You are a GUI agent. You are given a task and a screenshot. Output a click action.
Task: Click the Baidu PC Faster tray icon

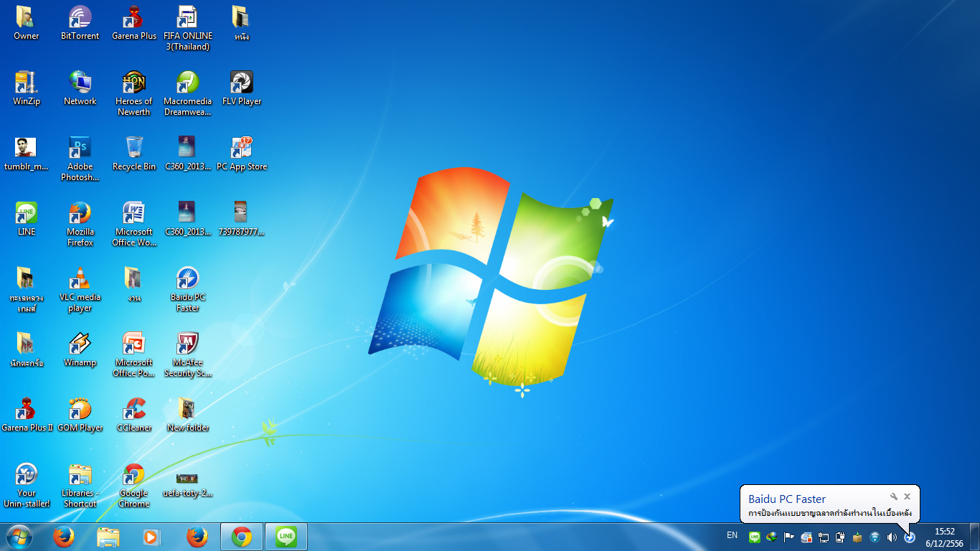(x=910, y=537)
